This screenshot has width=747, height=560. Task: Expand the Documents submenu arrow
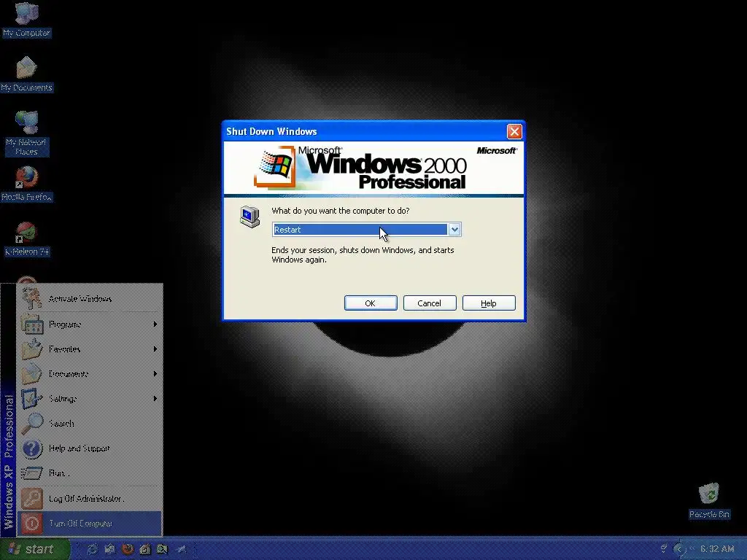tap(155, 374)
